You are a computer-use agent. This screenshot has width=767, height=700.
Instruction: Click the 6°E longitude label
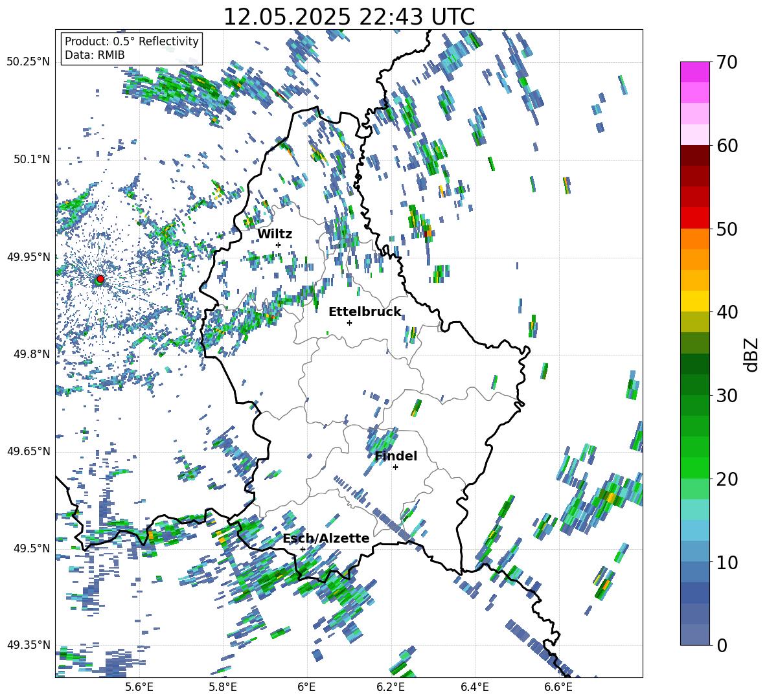306,687
